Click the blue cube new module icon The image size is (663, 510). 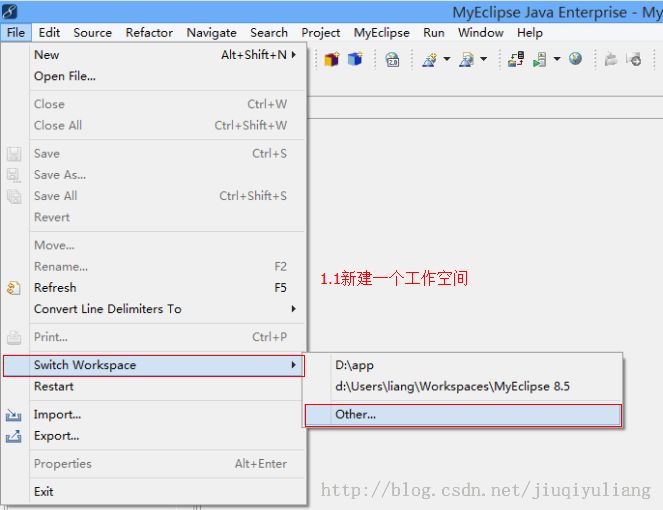[355, 59]
